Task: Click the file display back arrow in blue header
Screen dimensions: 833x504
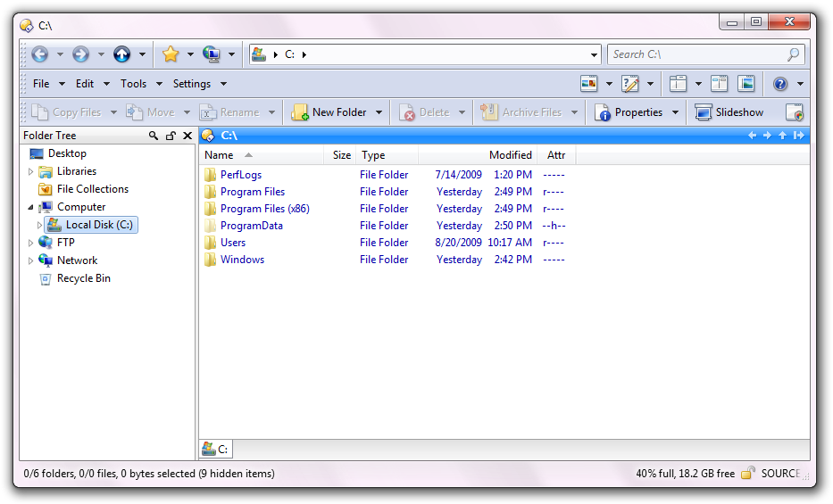Action: 752,136
